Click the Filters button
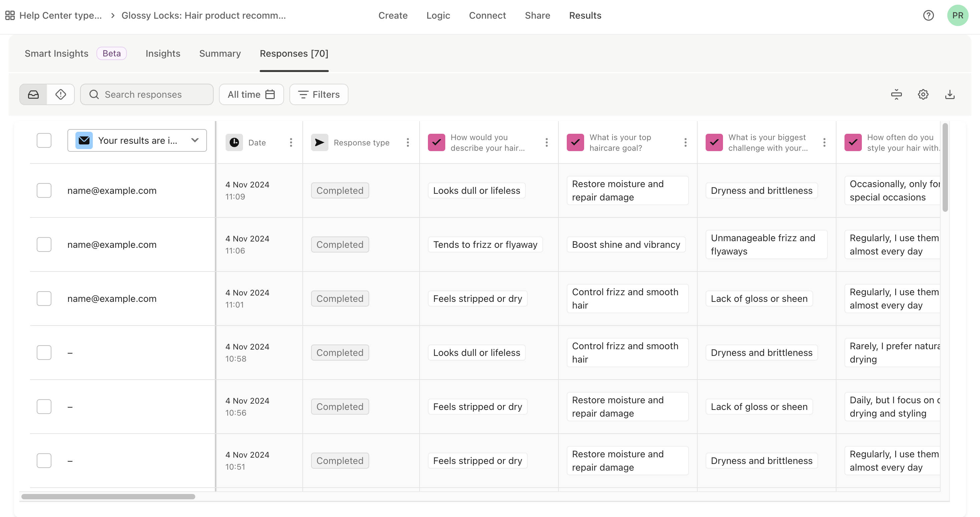The image size is (980, 517). (x=319, y=94)
